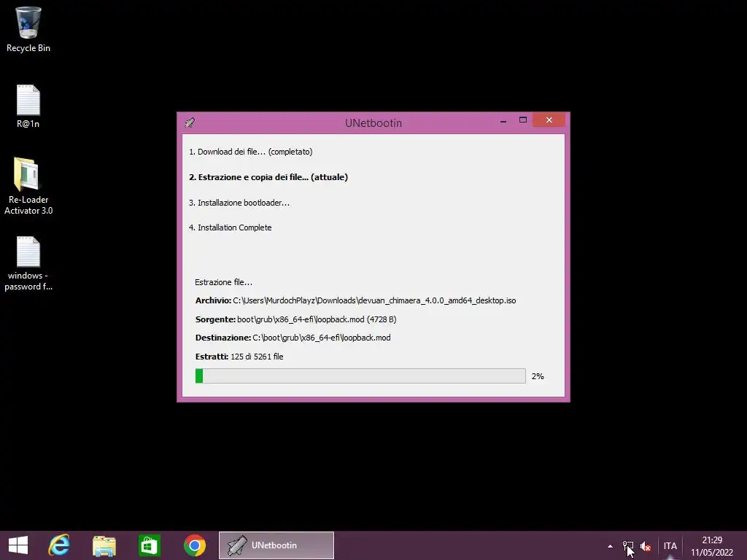Select the R@1n text file icon

pos(28,106)
